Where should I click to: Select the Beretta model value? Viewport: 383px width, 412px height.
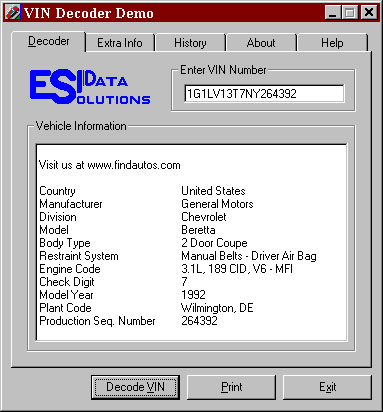198,230
